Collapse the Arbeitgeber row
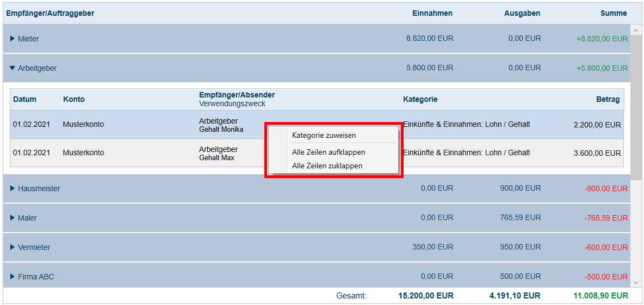Viewport: 644px width, 305px height. click(13, 68)
